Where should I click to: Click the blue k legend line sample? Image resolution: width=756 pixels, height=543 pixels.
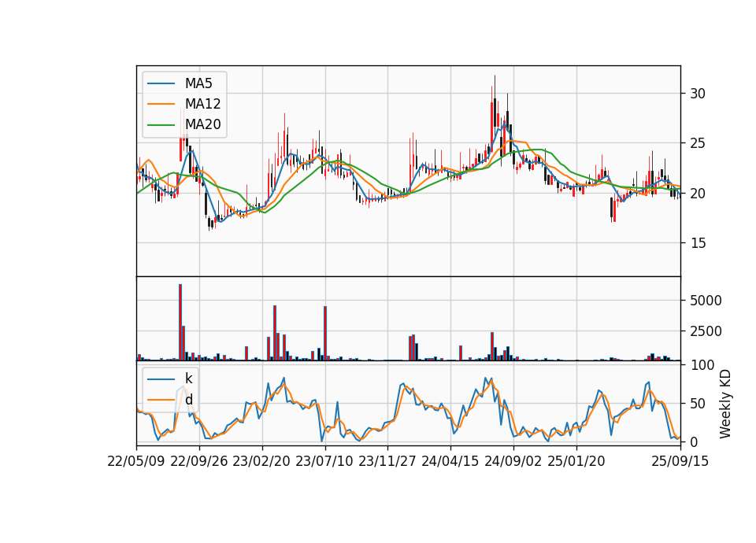(161, 379)
